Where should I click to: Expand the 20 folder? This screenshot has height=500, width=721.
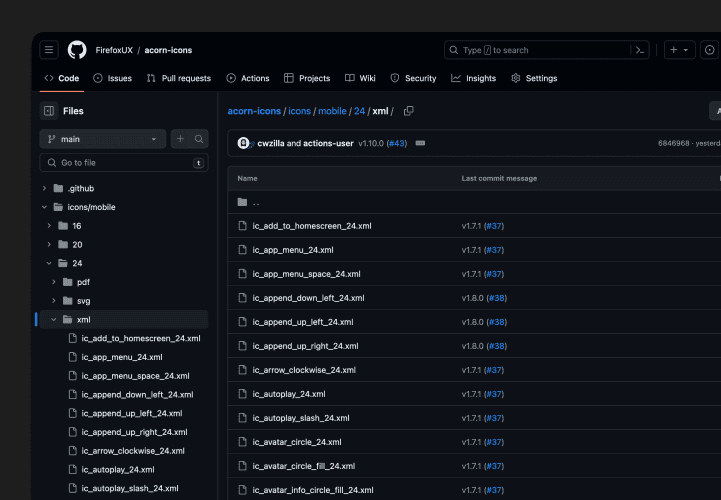(x=49, y=245)
